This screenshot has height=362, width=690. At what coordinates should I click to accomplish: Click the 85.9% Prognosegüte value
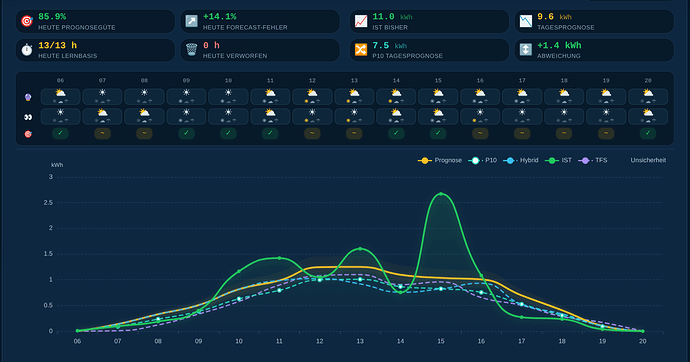pos(52,17)
